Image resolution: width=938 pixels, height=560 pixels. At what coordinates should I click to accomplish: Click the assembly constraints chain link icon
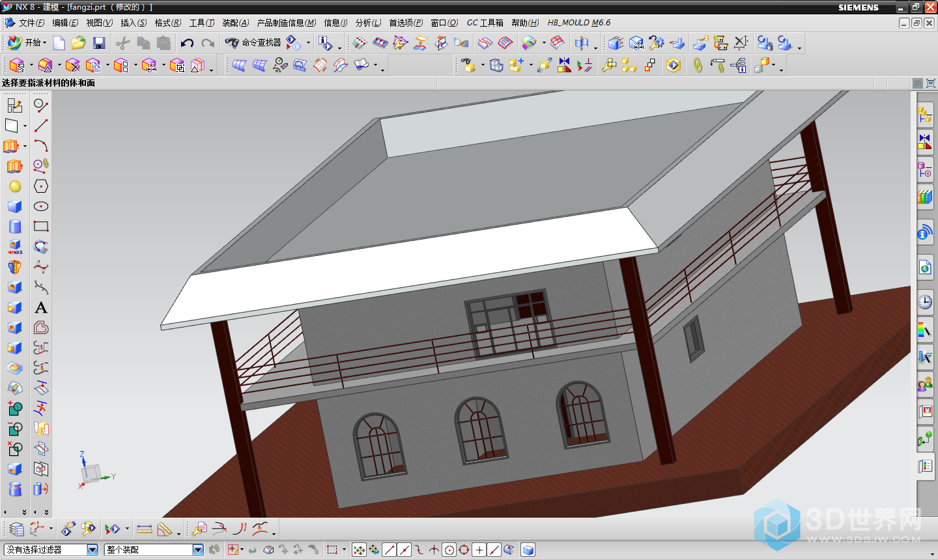tap(698, 64)
